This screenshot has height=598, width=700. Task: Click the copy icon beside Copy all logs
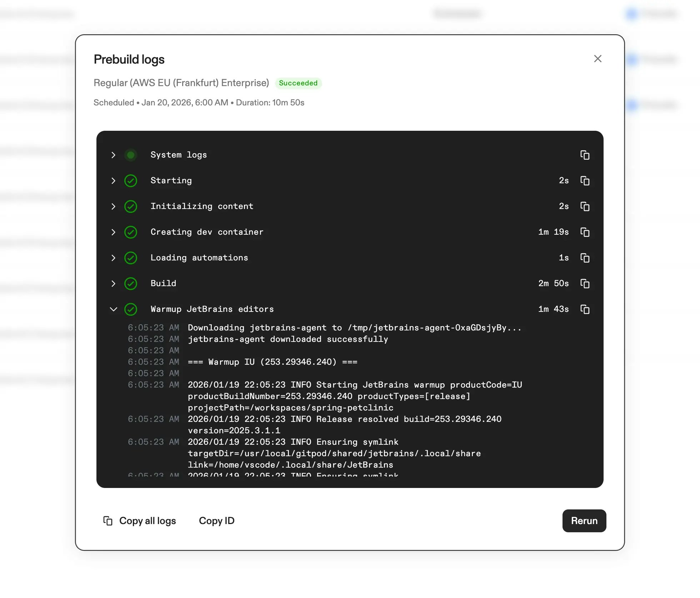pos(108,521)
